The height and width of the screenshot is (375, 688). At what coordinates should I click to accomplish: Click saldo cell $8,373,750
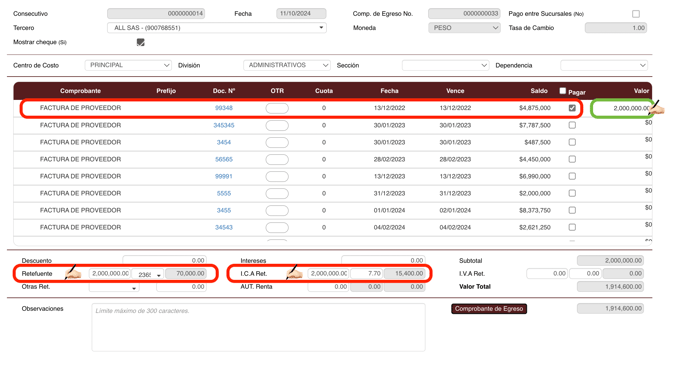point(535,211)
